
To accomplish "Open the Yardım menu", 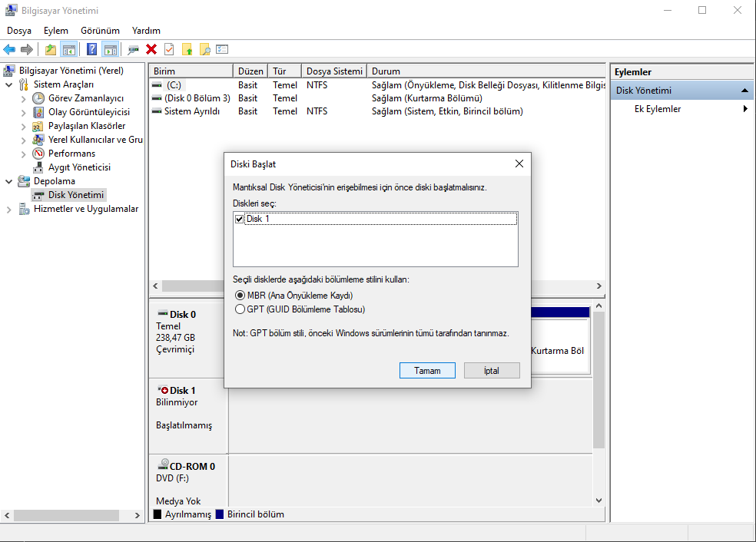I will pos(146,31).
